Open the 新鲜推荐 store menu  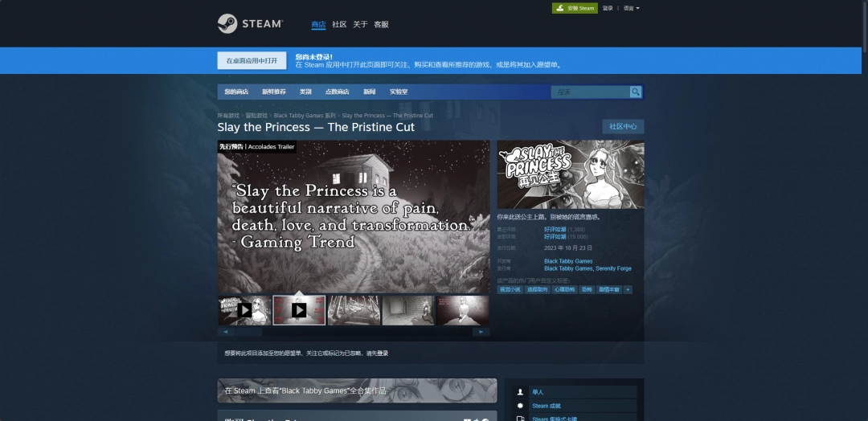click(273, 92)
